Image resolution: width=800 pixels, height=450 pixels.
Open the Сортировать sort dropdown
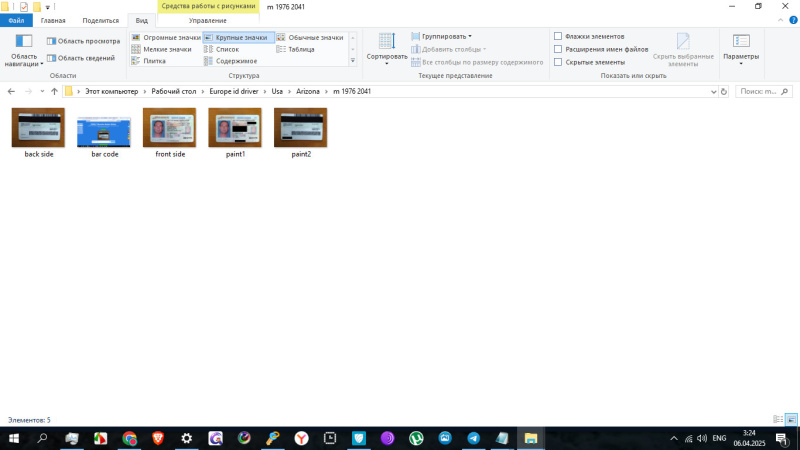[386, 46]
